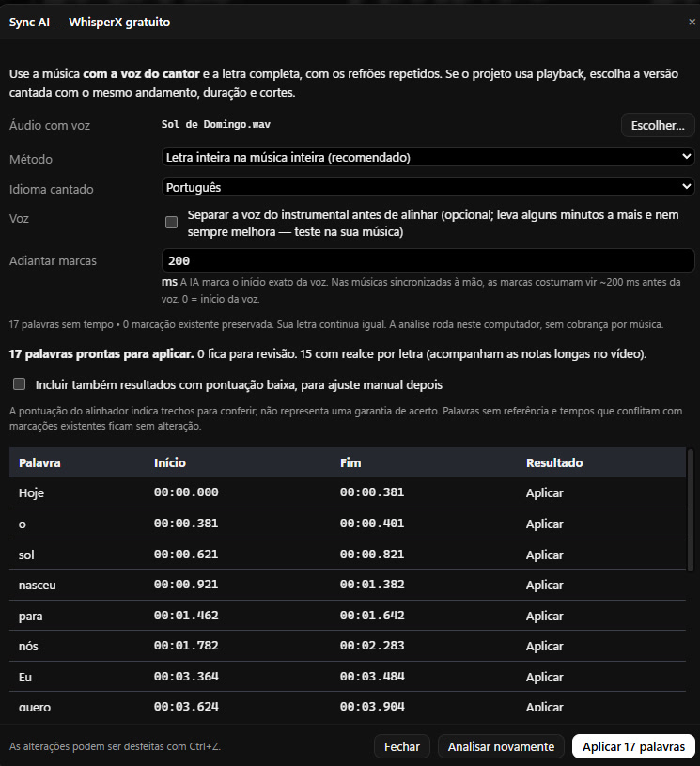Select the word 'para' in the table

30,616
